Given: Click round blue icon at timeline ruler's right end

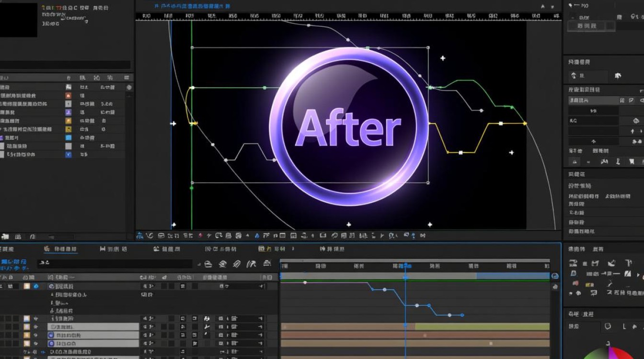Looking at the screenshot, I should coord(555,276).
